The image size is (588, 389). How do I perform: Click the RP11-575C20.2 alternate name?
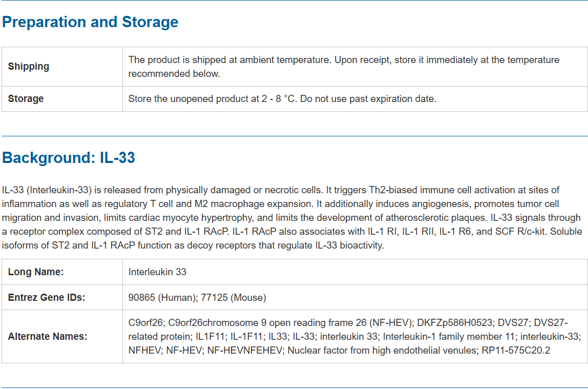(x=517, y=351)
